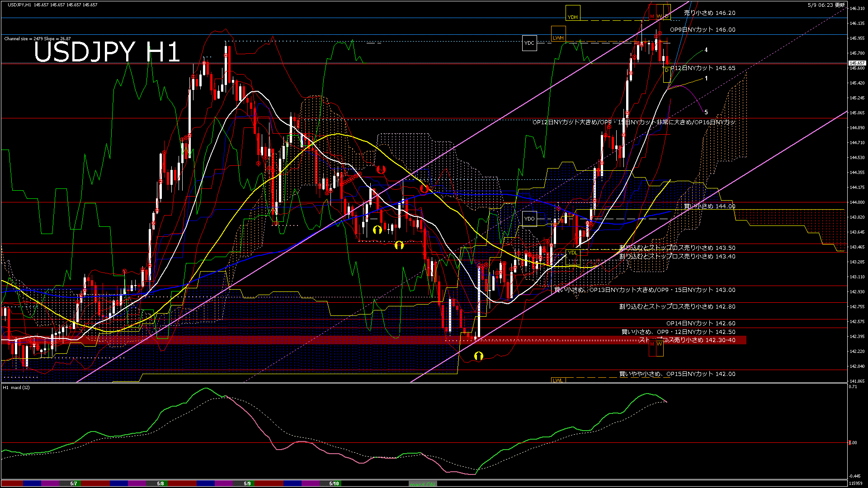Click the YDC level marker box
The width and height of the screenshot is (868, 488).
tap(529, 43)
